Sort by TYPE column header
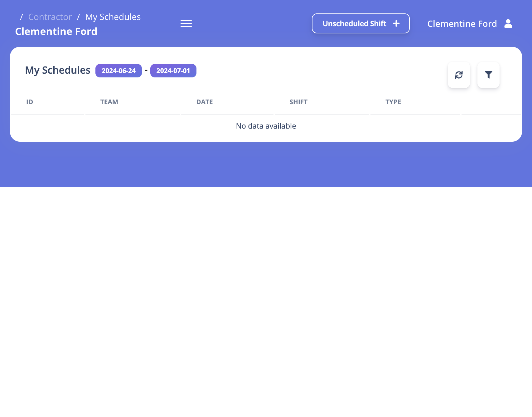Image resolution: width=532 pixels, height=417 pixels. (393, 102)
